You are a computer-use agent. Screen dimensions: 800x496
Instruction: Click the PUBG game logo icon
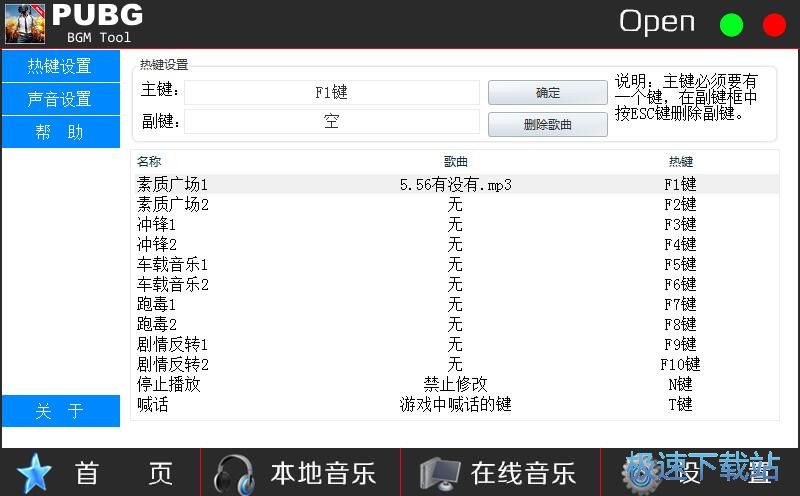(x=25, y=23)
